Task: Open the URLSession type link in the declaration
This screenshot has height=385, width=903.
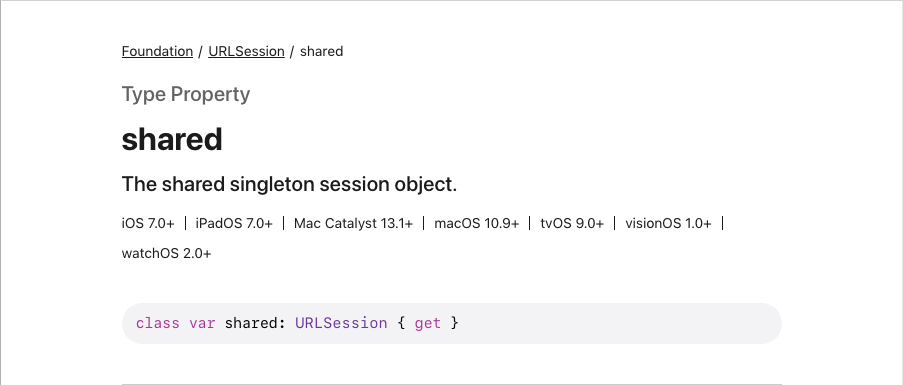Action: point(341,323)
